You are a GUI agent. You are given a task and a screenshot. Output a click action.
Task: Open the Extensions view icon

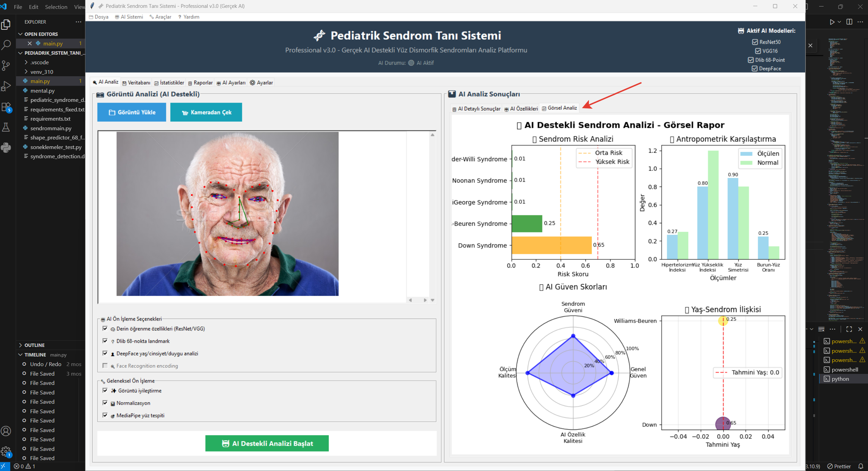click(x=6, y=107)
